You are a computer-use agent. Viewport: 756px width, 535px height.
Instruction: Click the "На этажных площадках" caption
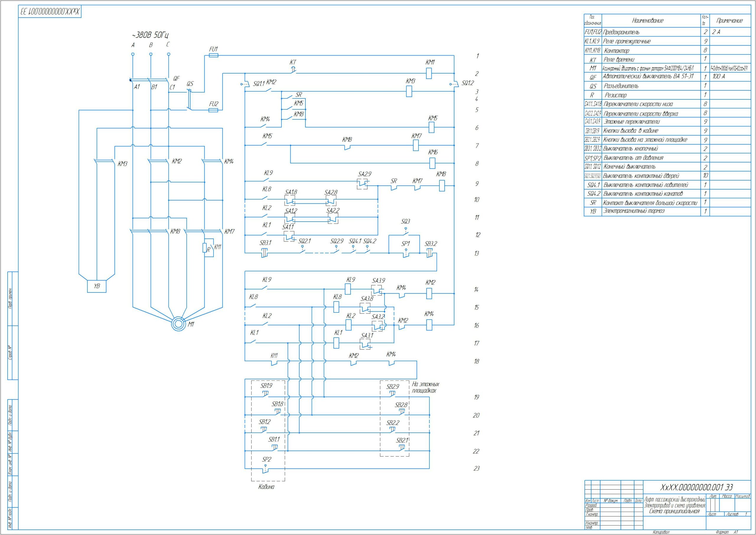[426, 387]
